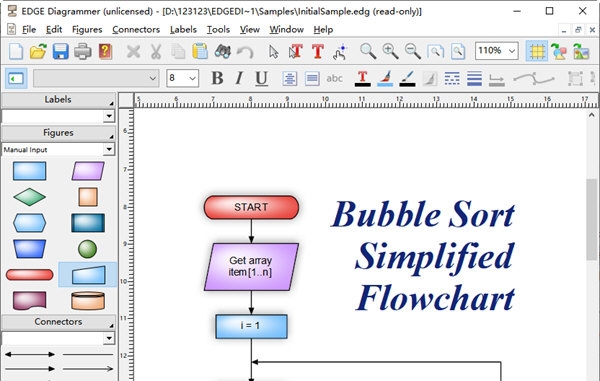Set horizontal text alignment icon

tap(290, 78)
